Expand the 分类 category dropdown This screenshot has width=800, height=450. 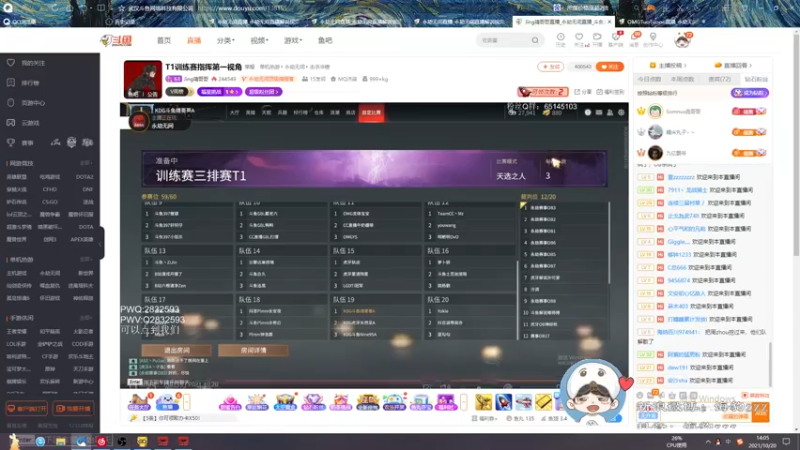pos(225,40)
